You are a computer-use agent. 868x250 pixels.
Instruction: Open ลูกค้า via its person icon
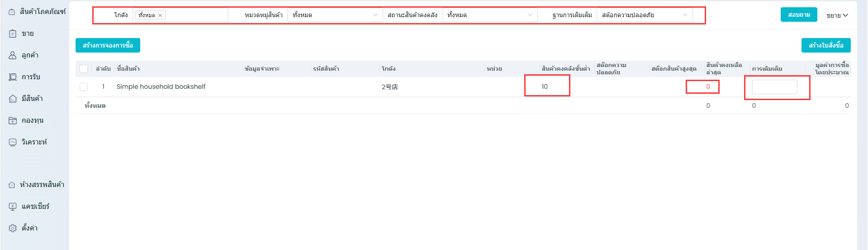(x=13, y=55)
